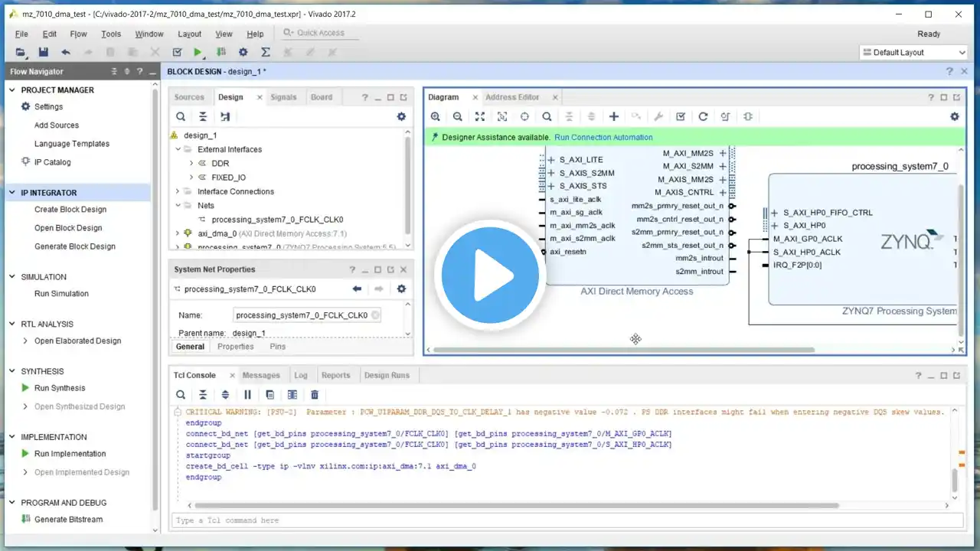This screenshot has width=980, height=551.
Task: Click Zoom Fit icon in Diagram toolbar
Action: click(x=479, y=116)
